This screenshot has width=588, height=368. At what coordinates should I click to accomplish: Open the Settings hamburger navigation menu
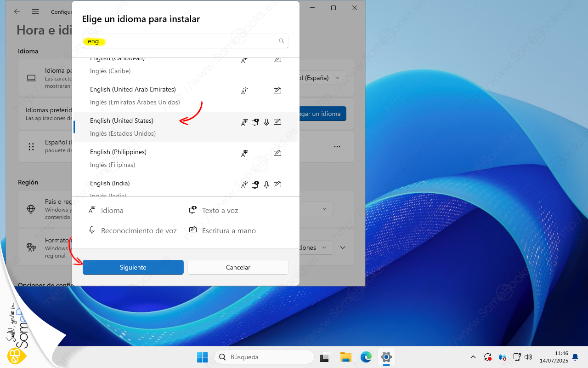(35, 11)
